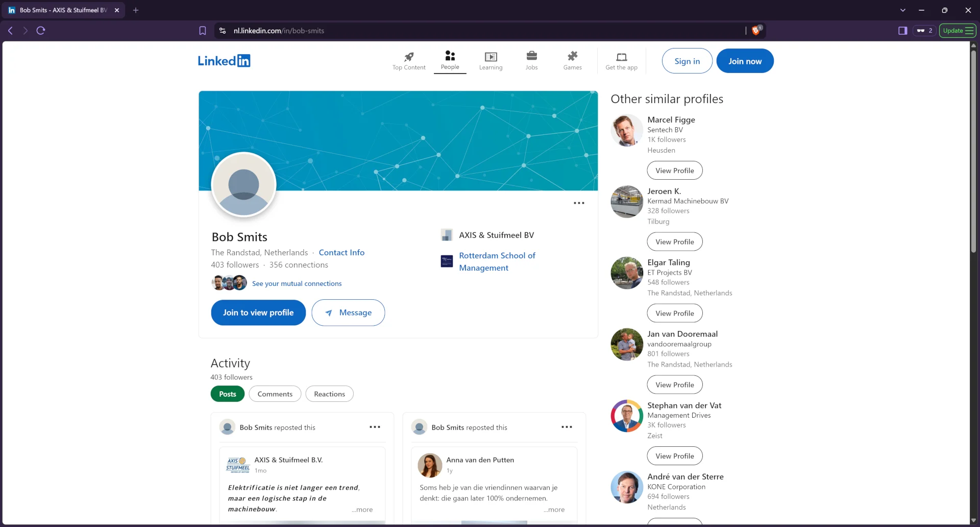Screen dimensions: 980x527
Task: Open Rotterdam School of Management link
Action: [497, 261]
